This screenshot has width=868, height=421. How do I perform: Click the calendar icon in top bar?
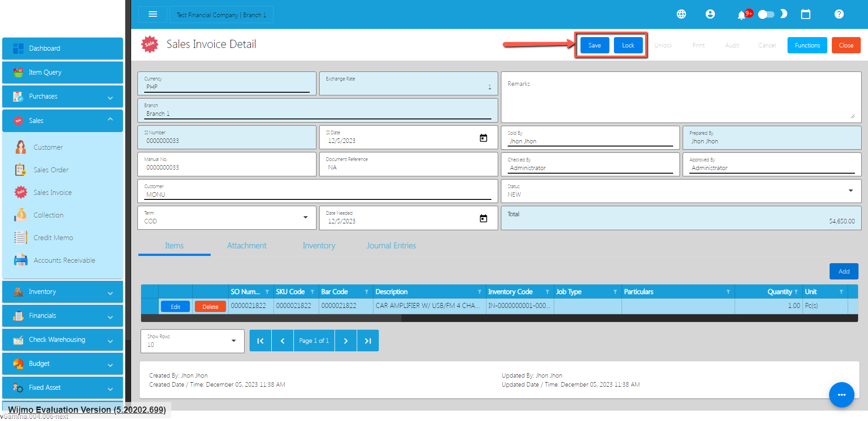tap(806, 14)
